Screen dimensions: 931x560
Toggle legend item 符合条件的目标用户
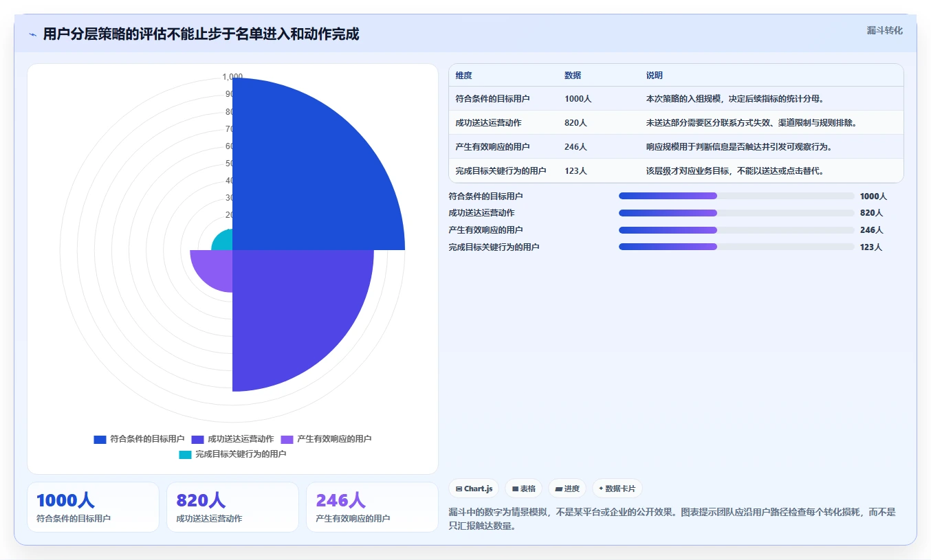(139, 439)
